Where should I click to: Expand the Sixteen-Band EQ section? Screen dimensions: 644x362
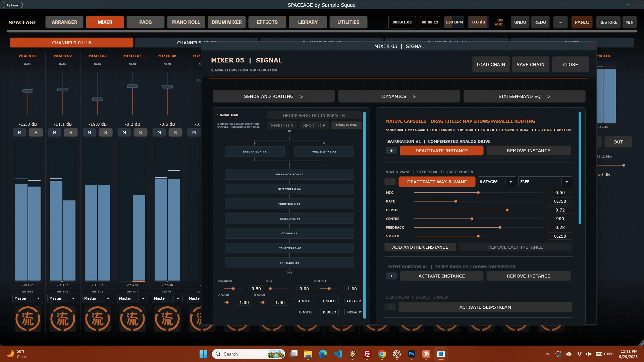524,96
